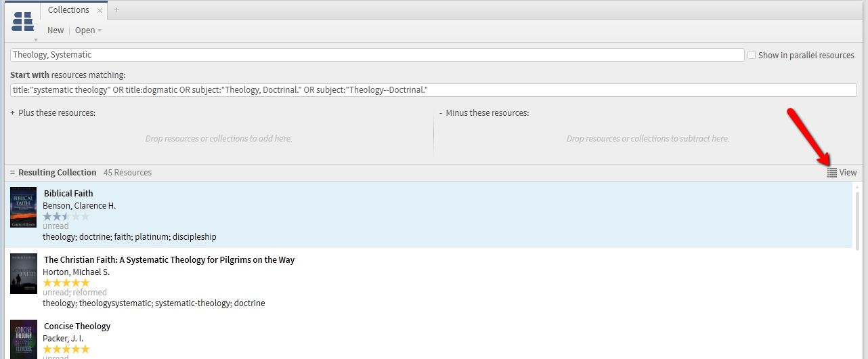Click the 45 Resources count

(x=127, y=173)
